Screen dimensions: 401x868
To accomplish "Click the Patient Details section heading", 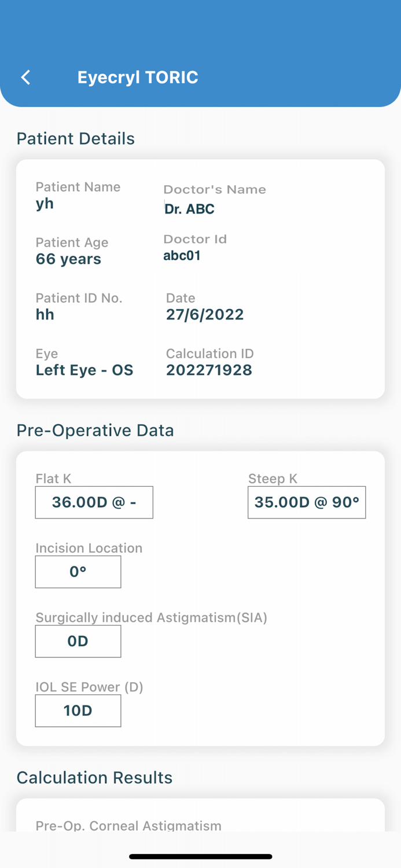I will pyautogui.click(x=75, y=138).
